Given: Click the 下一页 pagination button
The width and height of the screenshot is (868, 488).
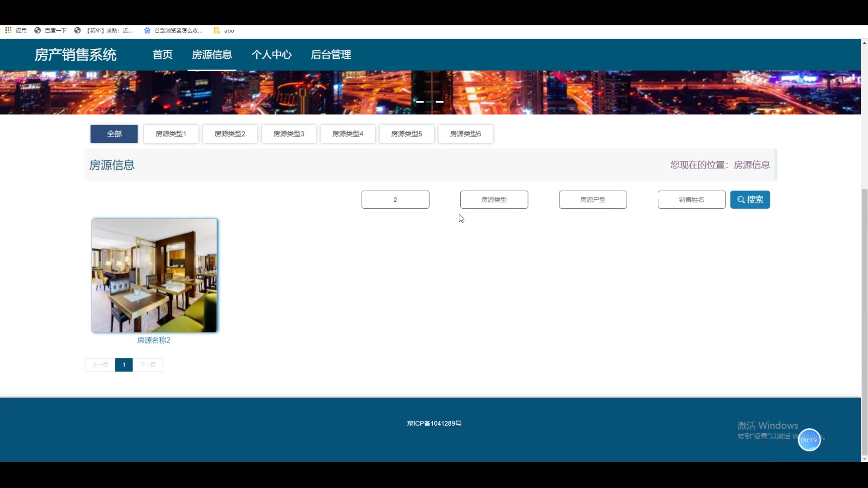Looking at the screenshot, I should click(x=148, y=365).
